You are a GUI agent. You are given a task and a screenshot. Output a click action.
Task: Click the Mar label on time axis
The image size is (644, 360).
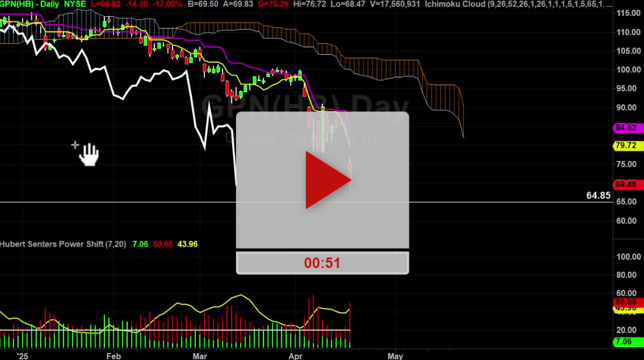[199, 356]
